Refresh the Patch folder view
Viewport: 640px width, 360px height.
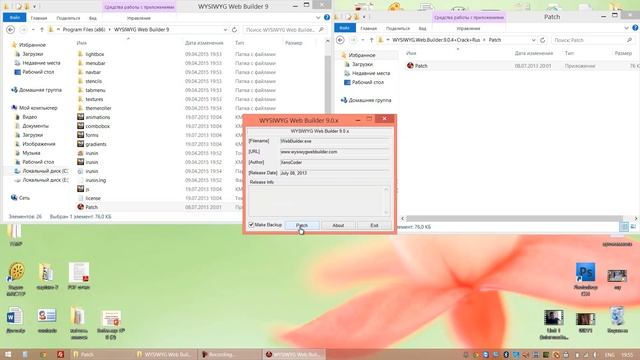point(542,40)
